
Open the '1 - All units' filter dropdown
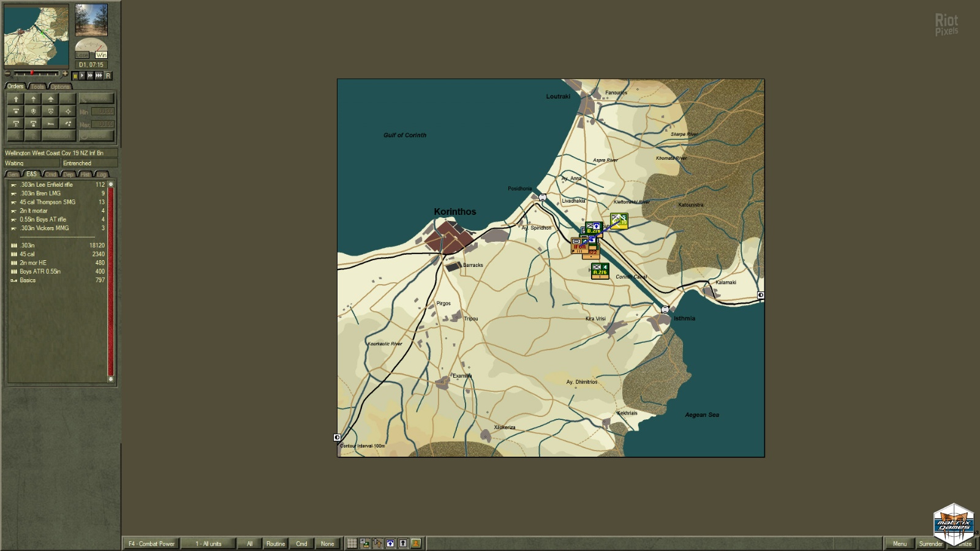(x=208, y=544)
